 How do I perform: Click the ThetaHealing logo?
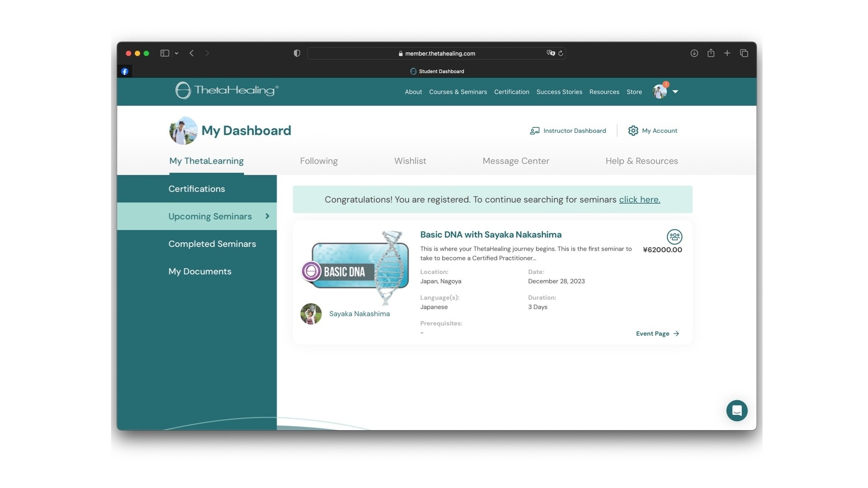[x=227, y=90]
